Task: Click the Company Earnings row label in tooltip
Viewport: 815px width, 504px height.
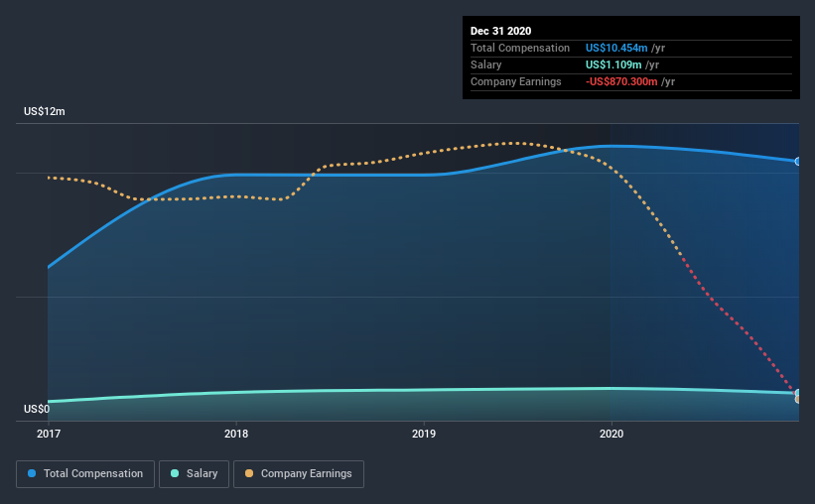Action: click(x=515, y=81)
